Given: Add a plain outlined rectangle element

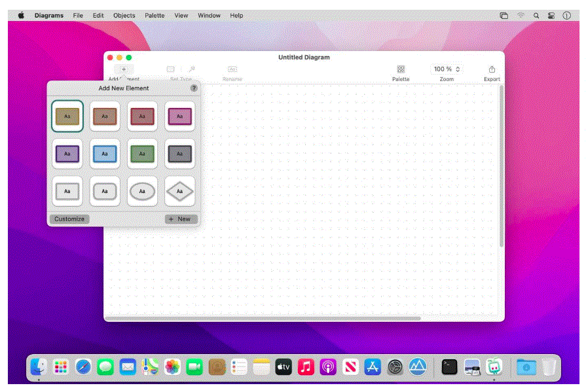Looking at the screenshot, I should click(67, 191).
